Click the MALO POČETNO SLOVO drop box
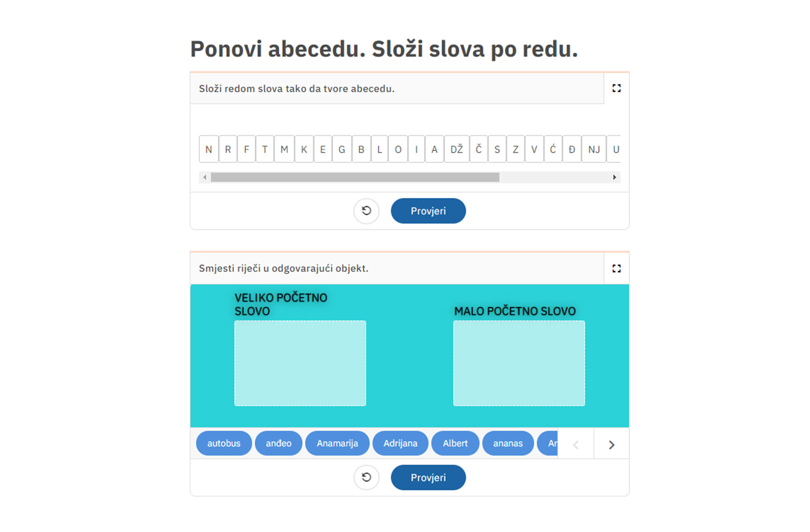 (x=519, y=363)
